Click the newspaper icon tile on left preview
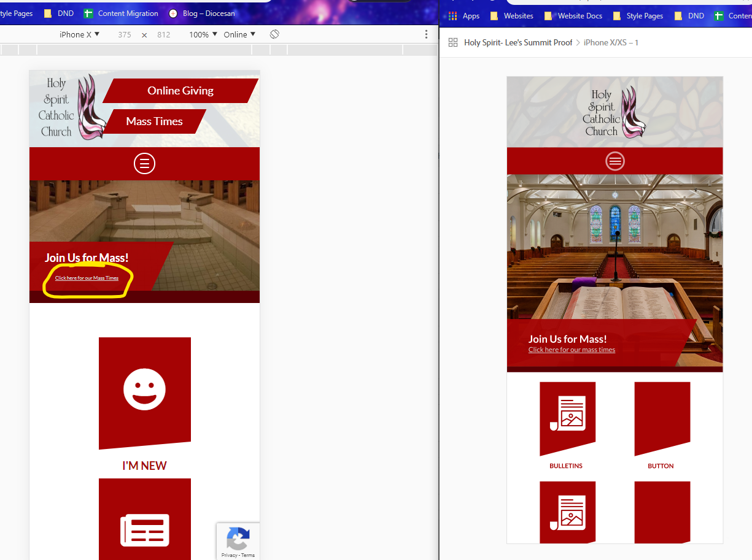752x560 pixels. (145, 521)
